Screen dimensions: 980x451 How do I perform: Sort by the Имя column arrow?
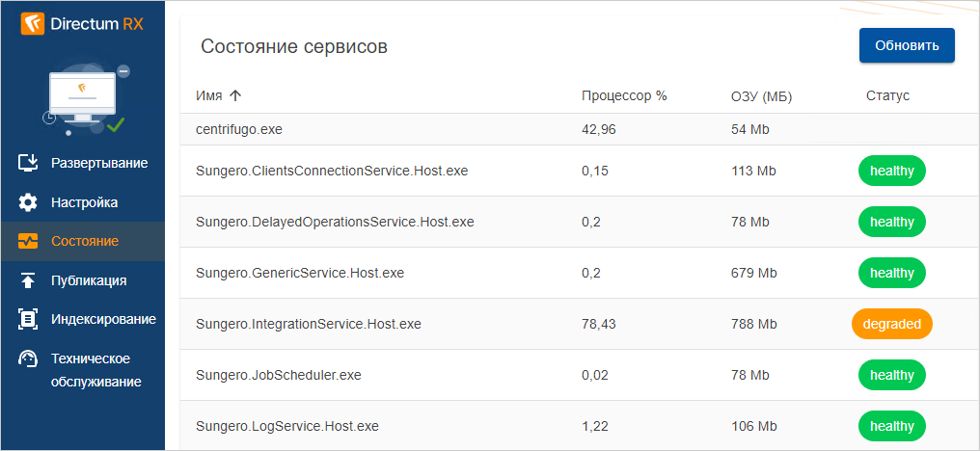click(235, 95)
